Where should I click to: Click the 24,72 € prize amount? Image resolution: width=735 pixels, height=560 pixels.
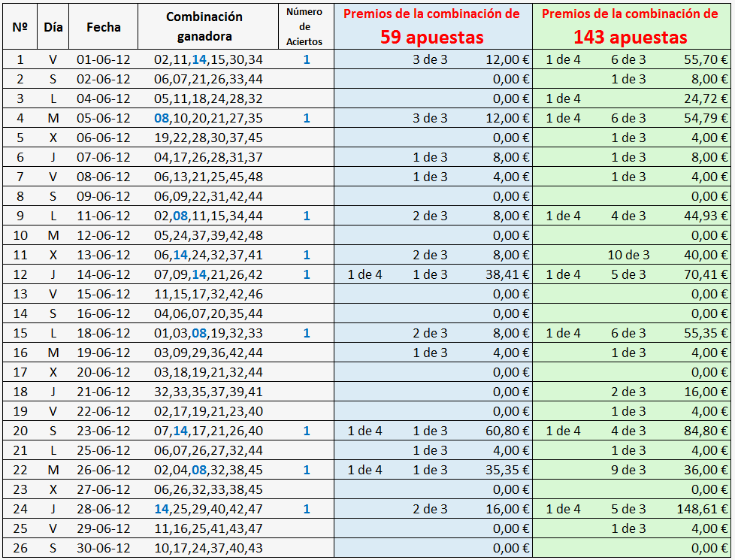(x=706, y=98)
